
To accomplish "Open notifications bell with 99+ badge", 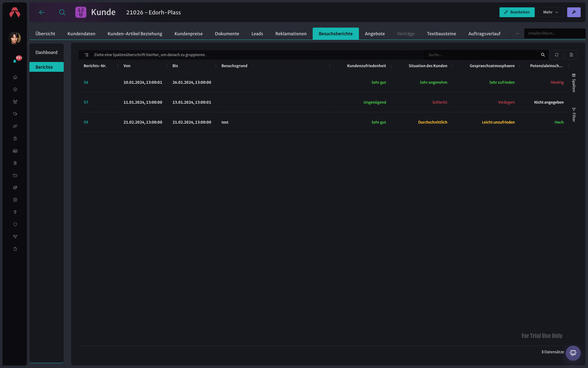I will pos(15,61).
